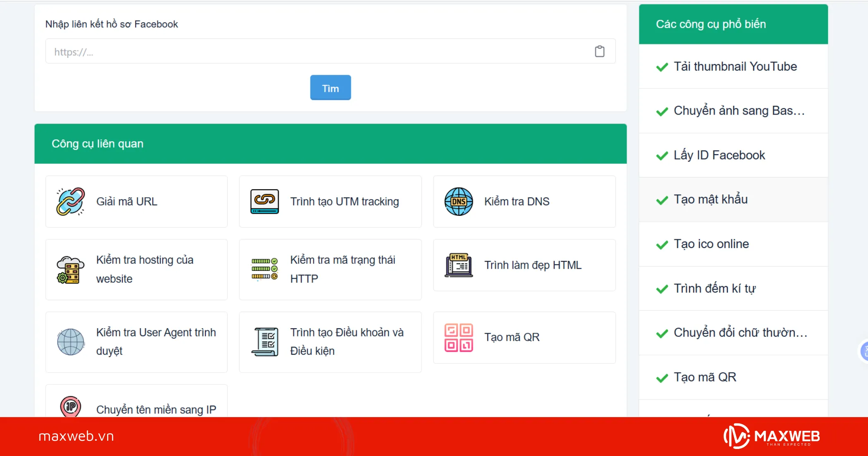Viewport: 868px width, 456px height.
Task: Click the HTTP status code checklist icon
Action: click(265, 269)
